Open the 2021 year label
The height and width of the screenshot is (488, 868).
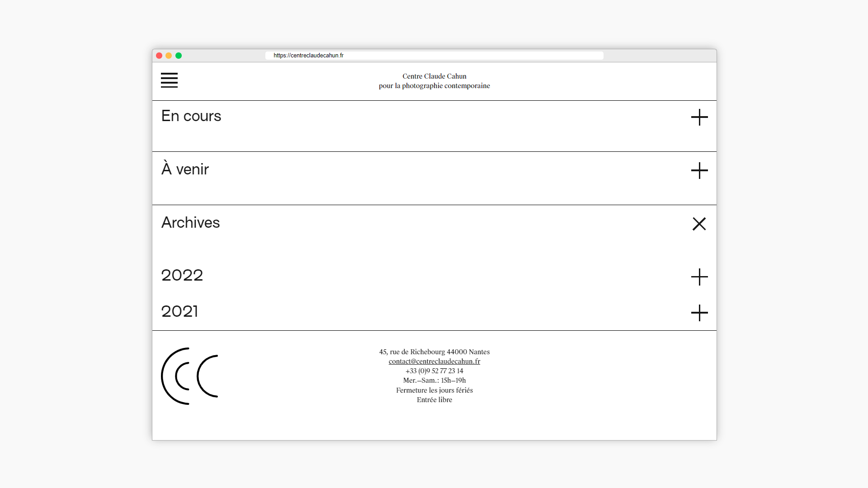click(x=179, y=311)
